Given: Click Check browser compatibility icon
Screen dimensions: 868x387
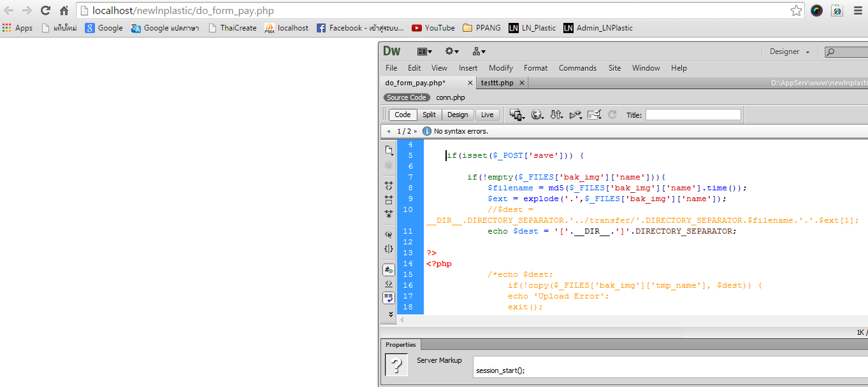Looking at the screenshot, I should [x=595, y=115].
